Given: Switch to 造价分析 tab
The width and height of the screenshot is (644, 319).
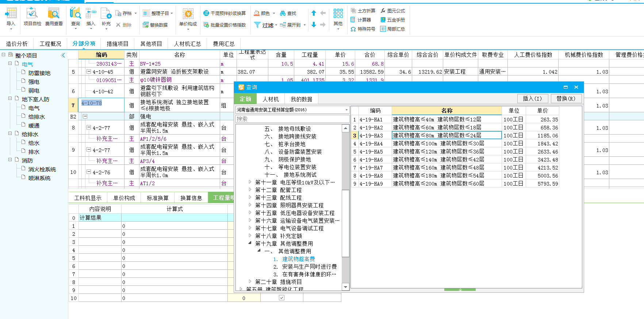Looking at the screenshot, I should pos(17,44).
